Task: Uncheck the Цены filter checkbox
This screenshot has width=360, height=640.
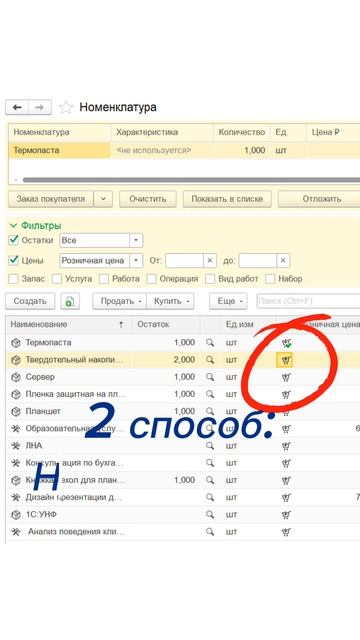Action: (13, 260)
